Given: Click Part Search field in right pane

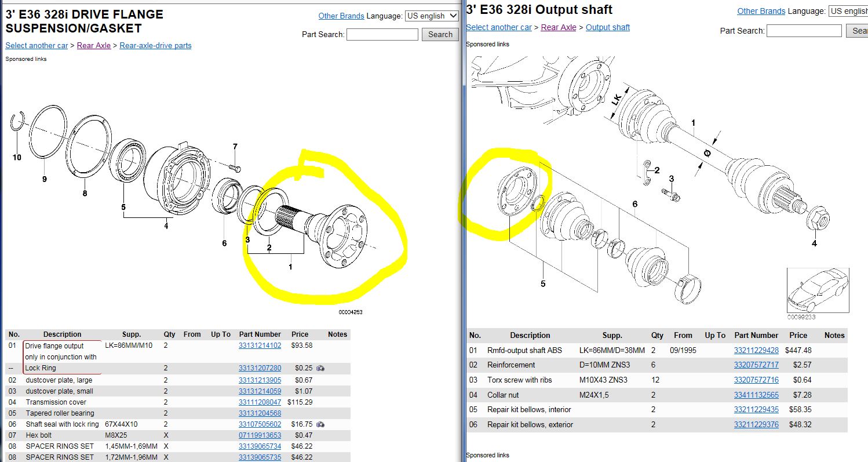Looking at the screenshot, I should point(804,31).
